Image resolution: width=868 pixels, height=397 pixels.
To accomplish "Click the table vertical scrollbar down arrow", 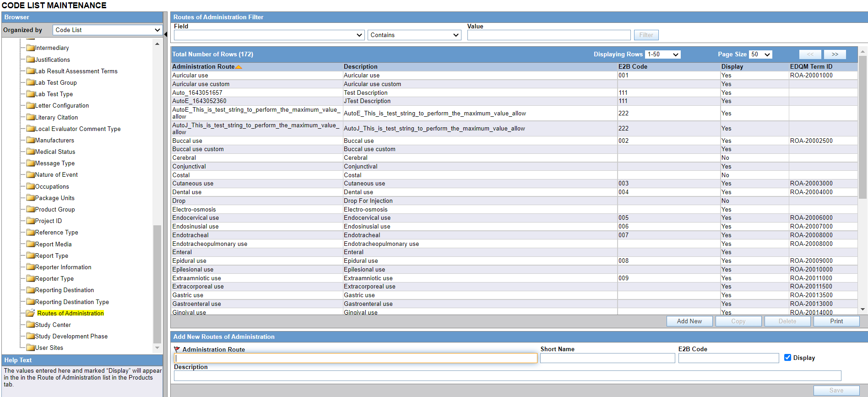I will point(863,310).
